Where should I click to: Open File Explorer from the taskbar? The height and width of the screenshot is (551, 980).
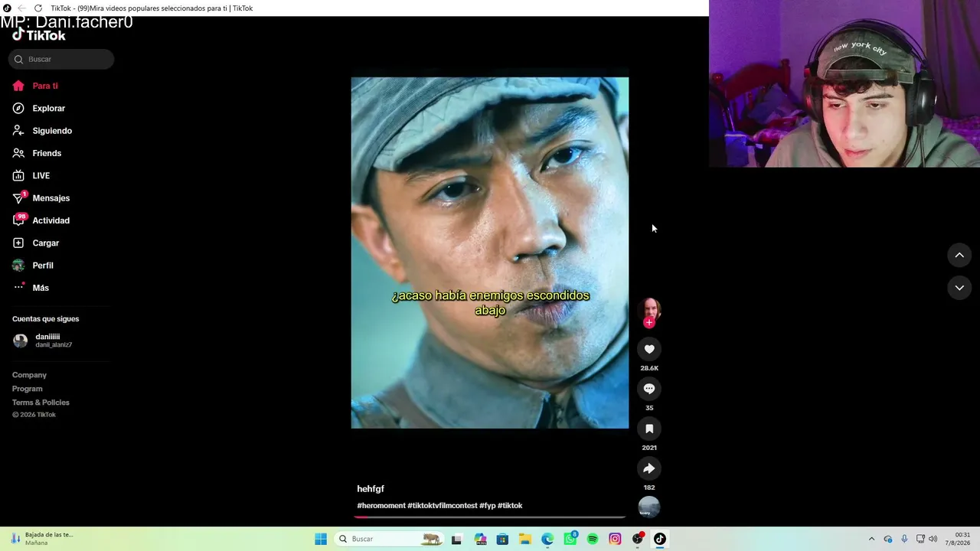point(525,539)
